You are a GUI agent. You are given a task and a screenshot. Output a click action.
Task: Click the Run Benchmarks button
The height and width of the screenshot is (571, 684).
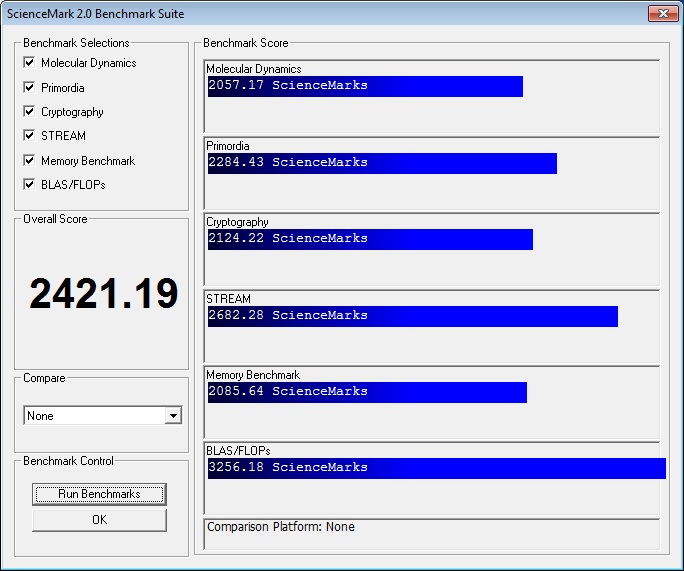99,494
